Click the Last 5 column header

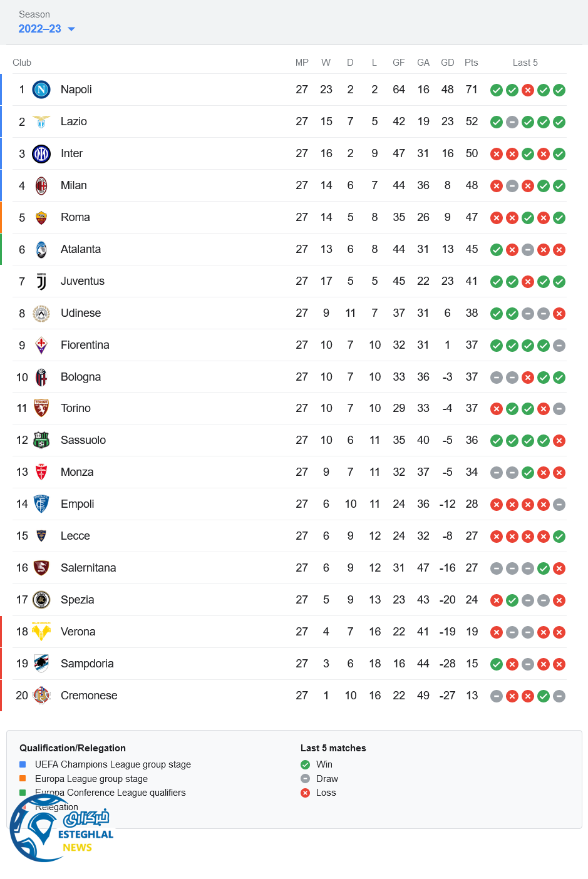pos(525,63)
